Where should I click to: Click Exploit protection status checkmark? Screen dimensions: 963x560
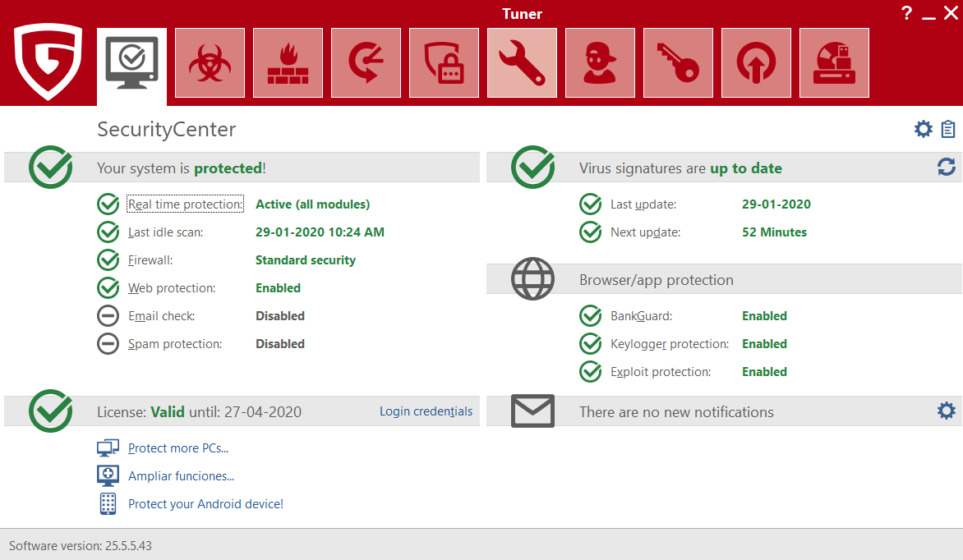591,371
